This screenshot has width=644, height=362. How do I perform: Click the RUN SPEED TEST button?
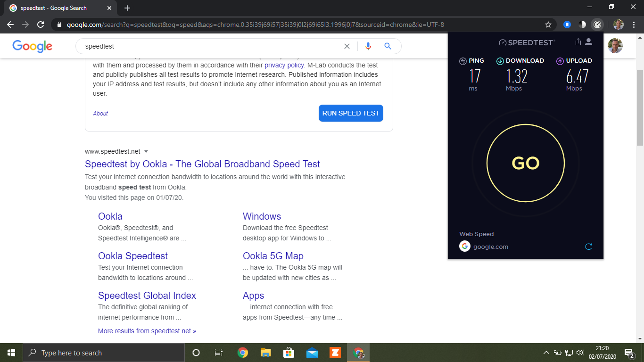coord(351,113)
